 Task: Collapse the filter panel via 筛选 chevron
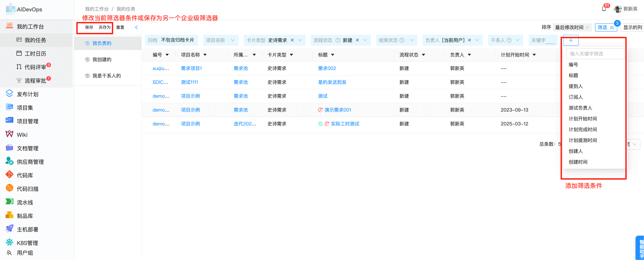[x=612, y=28]
